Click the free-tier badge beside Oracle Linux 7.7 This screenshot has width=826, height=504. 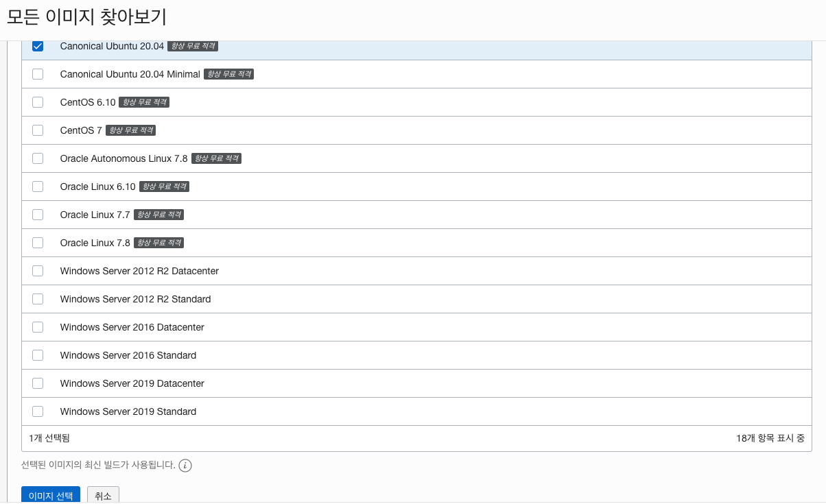pyautogui.click(x=158, y=215)
